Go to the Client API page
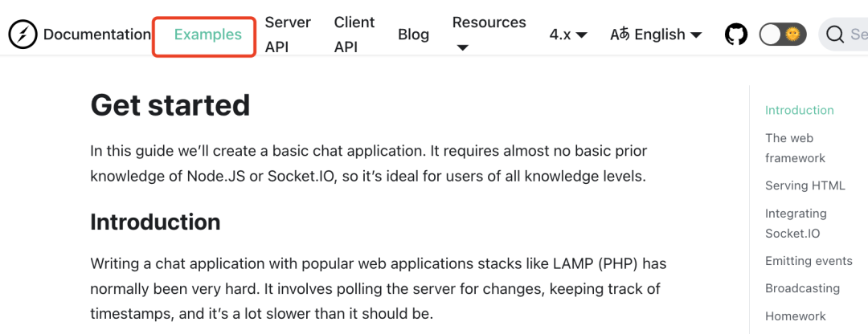868x334 pixels. coord(354,35)
